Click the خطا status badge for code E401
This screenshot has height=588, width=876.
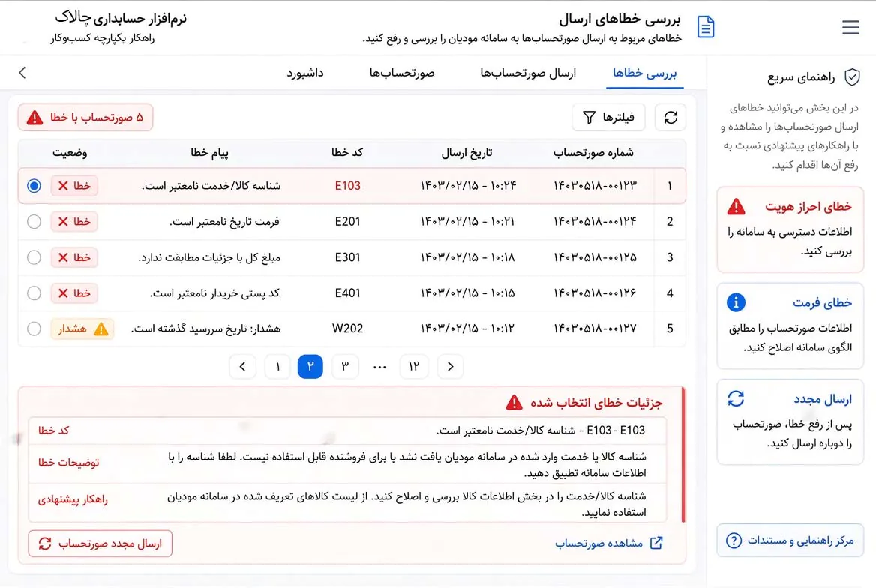click(74, 293)
